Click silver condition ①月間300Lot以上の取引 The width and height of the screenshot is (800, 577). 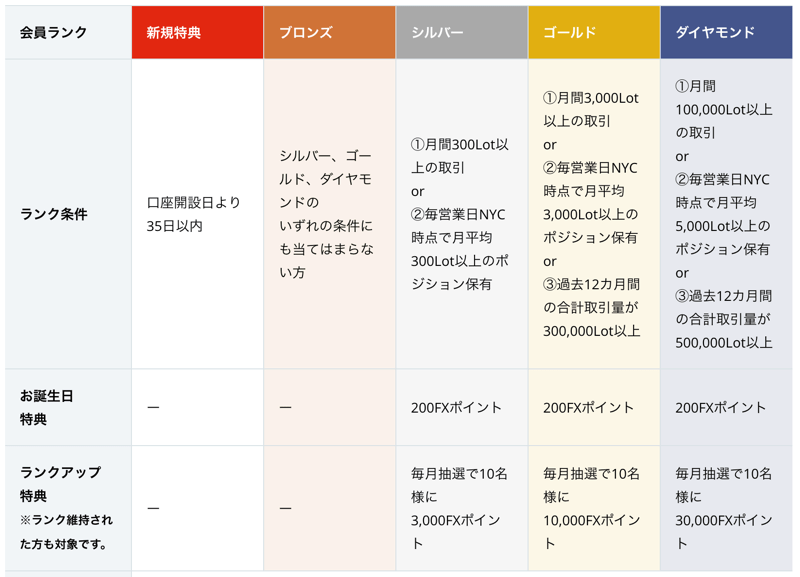pyautogui.click(x=460, y=156)
